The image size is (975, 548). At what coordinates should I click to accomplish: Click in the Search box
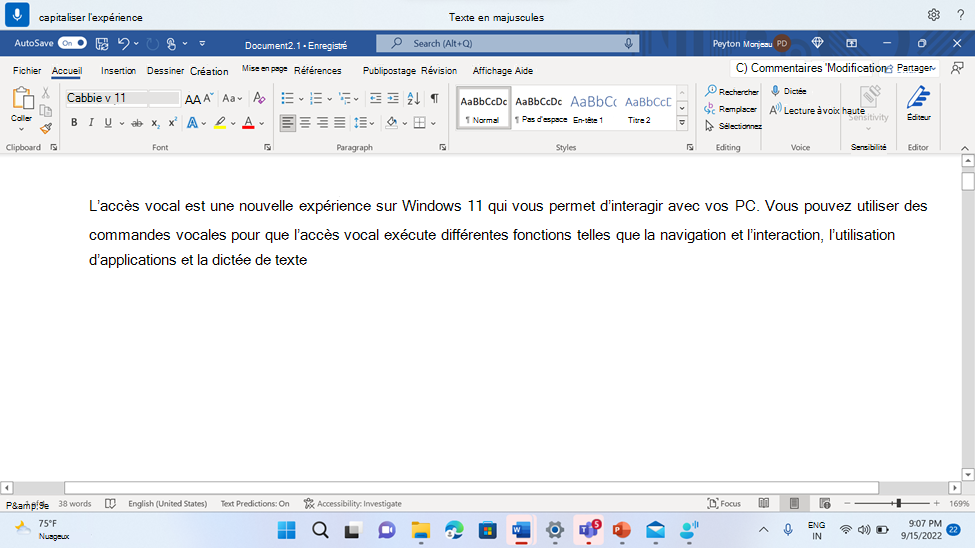point(507,44)
